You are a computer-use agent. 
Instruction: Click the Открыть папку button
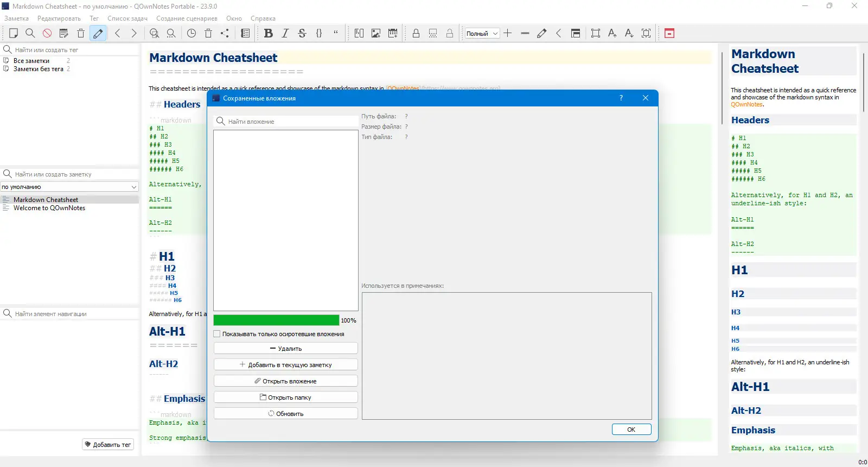(286, 397)
